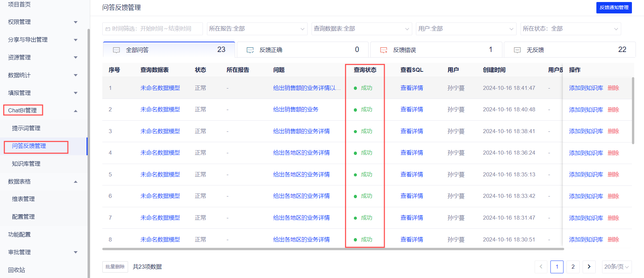This screenshot has width=644, height=278.
Task: Click the 批量删除 button
Action: [115, 267]
